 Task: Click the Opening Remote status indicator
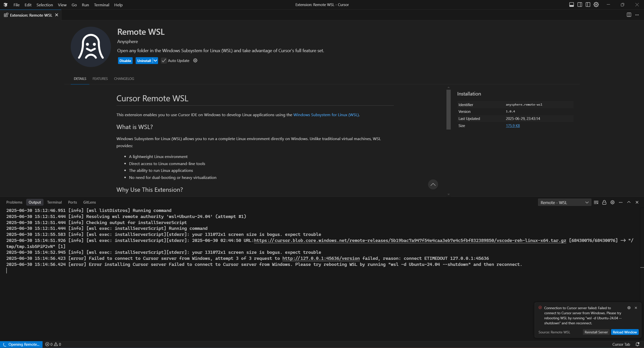pyautogui.click(x=21, y=344)
